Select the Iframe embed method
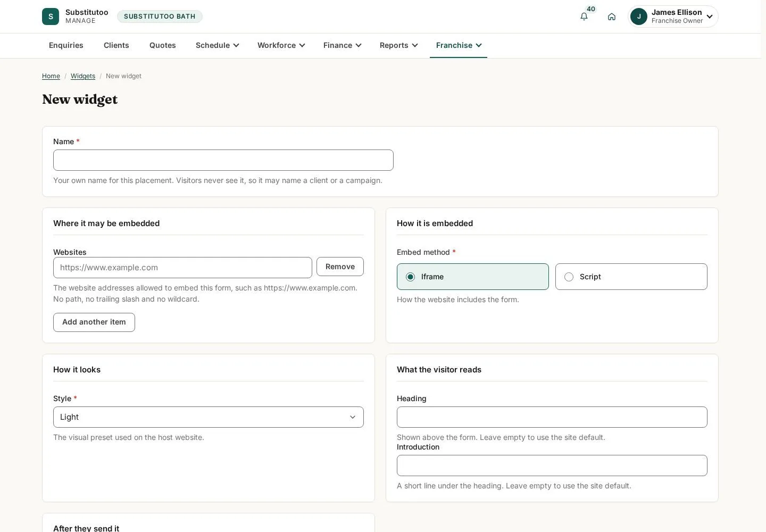This screenshot has width=766, height=532. 473,277
